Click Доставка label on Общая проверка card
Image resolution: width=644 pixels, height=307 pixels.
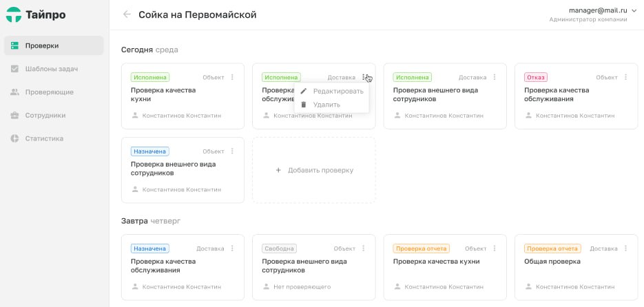(x=603, y=248)
